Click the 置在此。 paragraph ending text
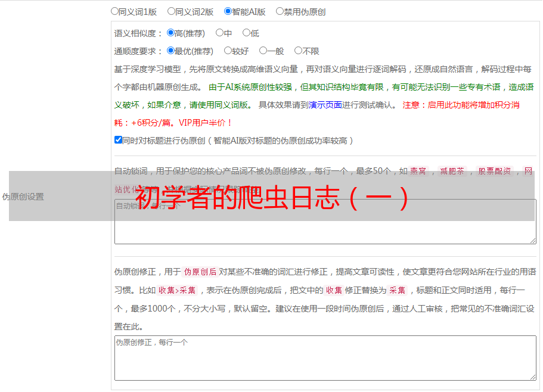The width and height of the screenshot is (543, 392). [129, 326]
